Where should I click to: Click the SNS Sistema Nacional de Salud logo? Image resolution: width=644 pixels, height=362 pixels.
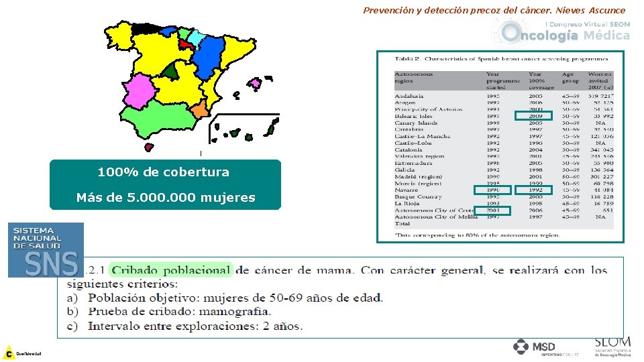point(46,250)
